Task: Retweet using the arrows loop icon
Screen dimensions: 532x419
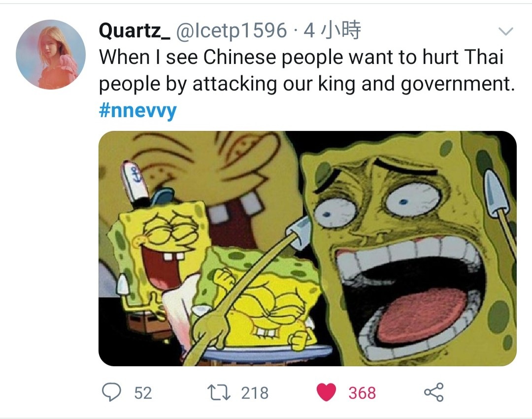Action: click(219, 392)
